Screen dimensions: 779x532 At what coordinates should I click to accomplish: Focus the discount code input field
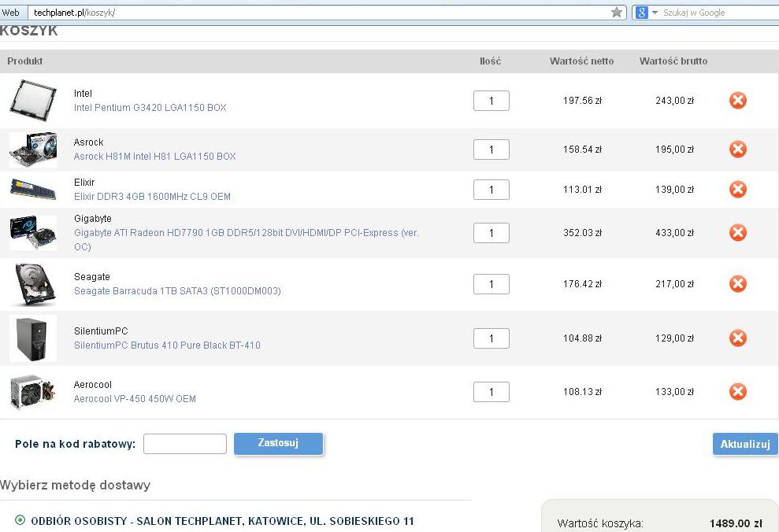tap(185, 444)
